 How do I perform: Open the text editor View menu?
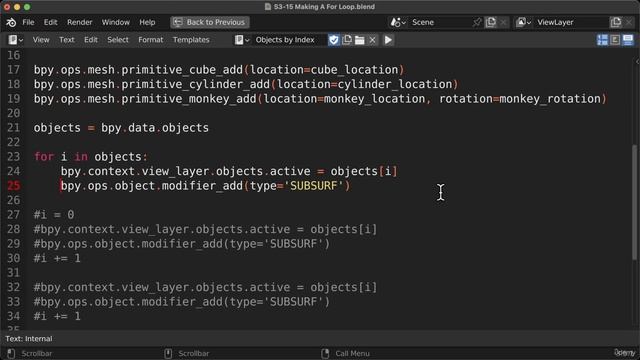tap(41, 40)
